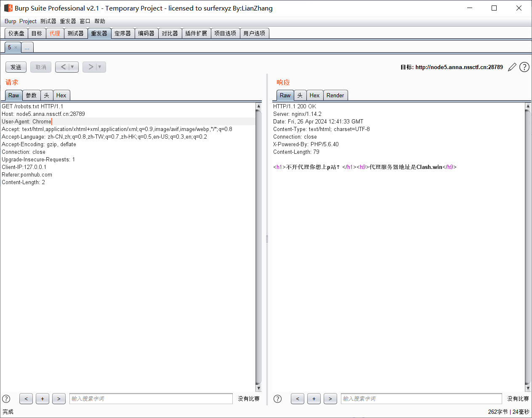Open the 插件扩展 (Extender) tab

[196, 33]
